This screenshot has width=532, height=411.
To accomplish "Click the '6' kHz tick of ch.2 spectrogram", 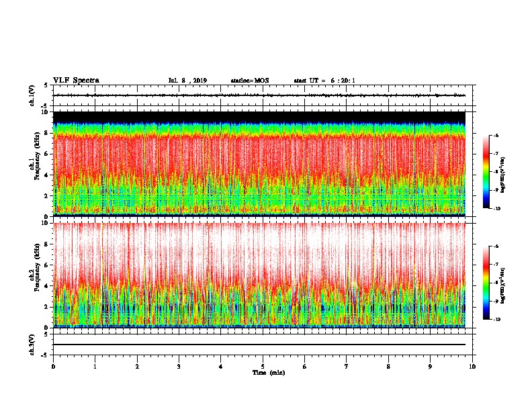I will [x=47, y=265].
